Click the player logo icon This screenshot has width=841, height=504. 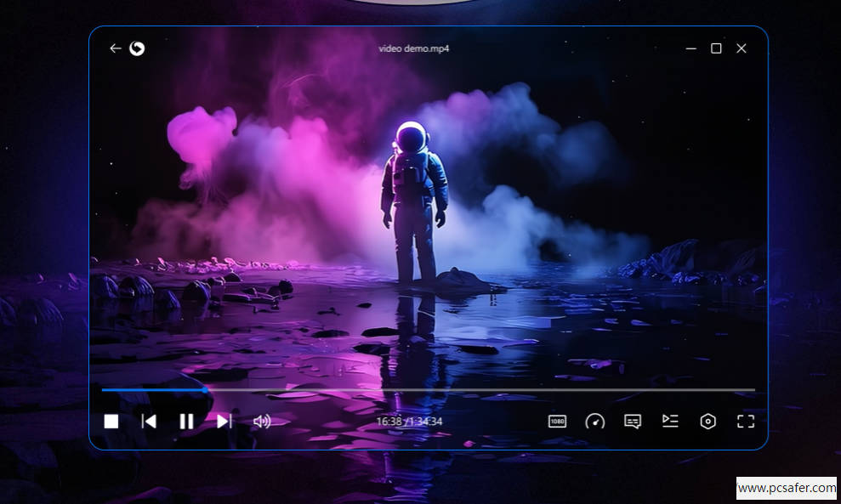point(137,48)
